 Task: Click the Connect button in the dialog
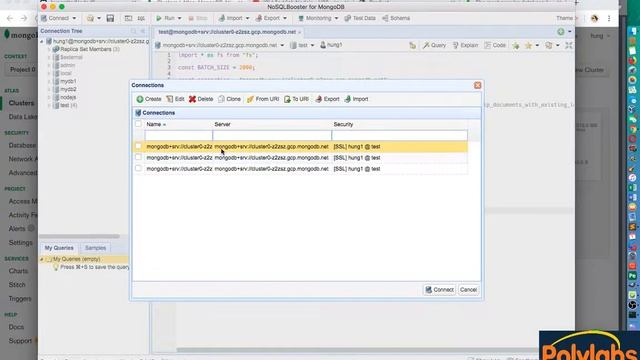[x=439, y=290]
